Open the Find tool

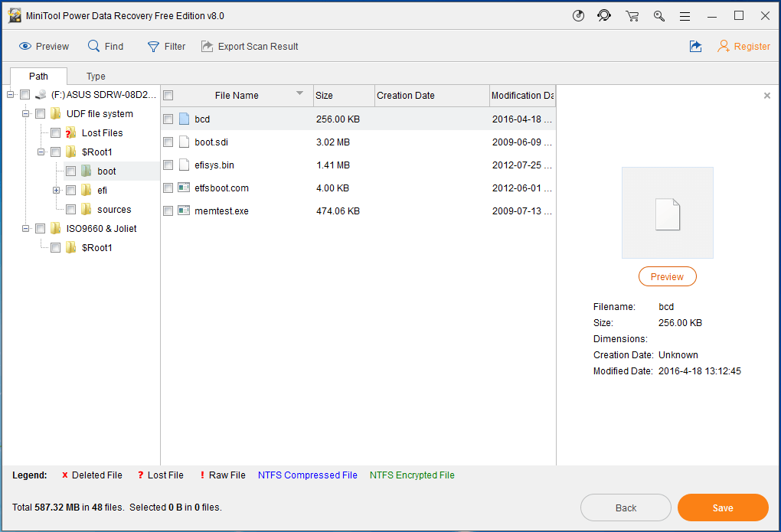point(106,46)
